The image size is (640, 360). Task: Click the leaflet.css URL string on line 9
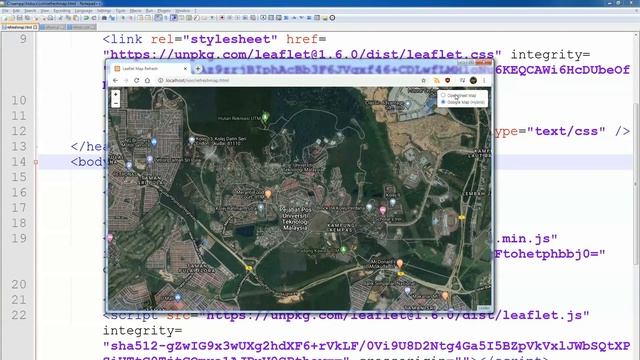(302, 55)
